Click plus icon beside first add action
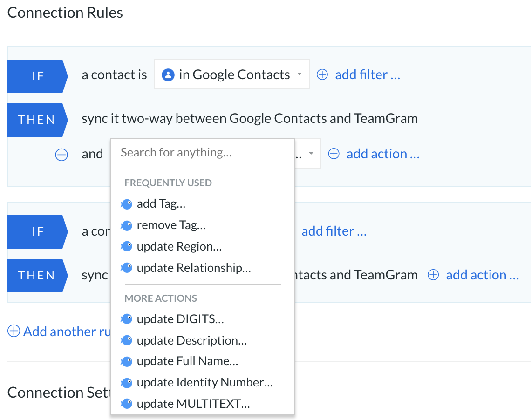531x420 pixels. [334, 154]
